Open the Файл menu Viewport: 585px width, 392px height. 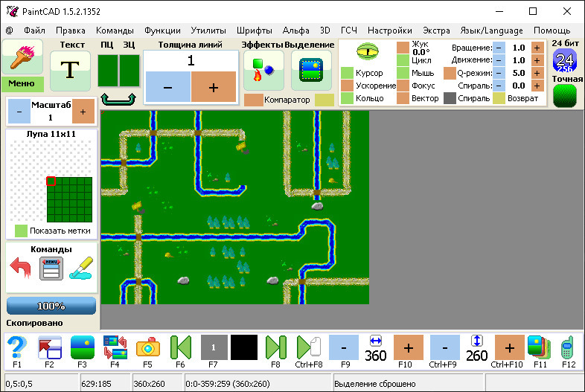point(34,30)
